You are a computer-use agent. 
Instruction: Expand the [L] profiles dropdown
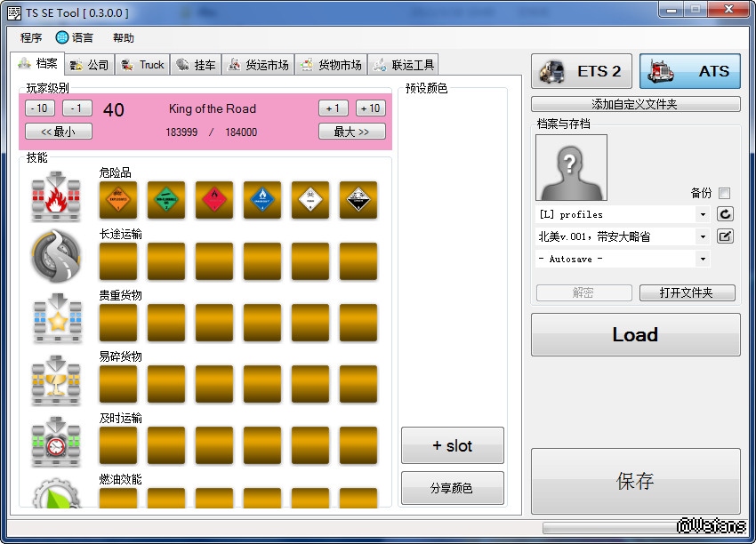[x=703, y=214]
